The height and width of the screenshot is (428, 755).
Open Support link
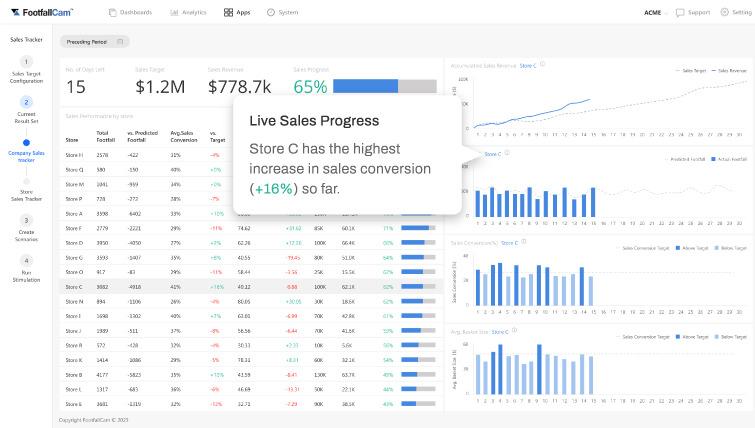pos(693,13)
